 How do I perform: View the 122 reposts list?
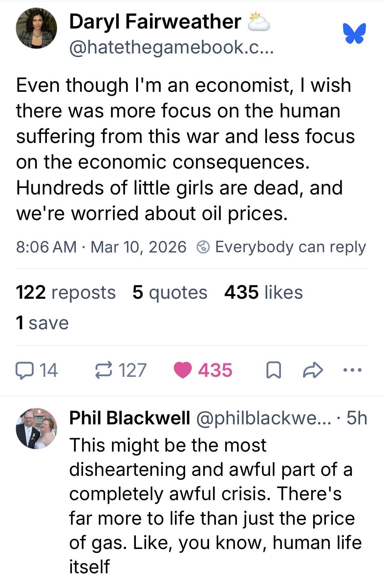[x=66, y=292]
